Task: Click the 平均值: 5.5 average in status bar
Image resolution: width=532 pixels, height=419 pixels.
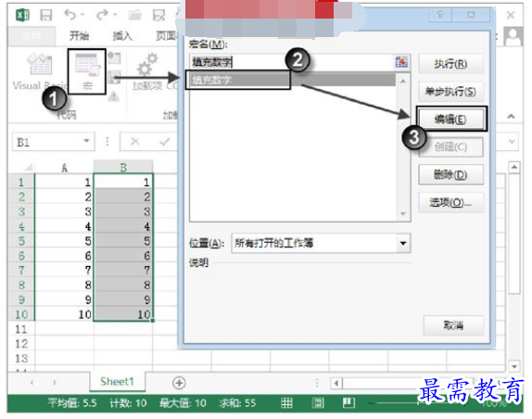Action: click(x=72, y=402)
